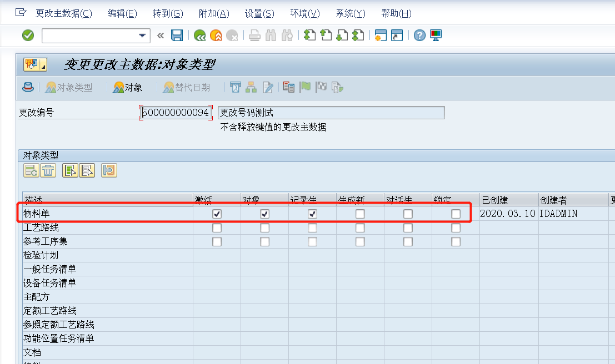Click the Create Shortcut window icon
The image size is (615, 364).
coord(397,36)
